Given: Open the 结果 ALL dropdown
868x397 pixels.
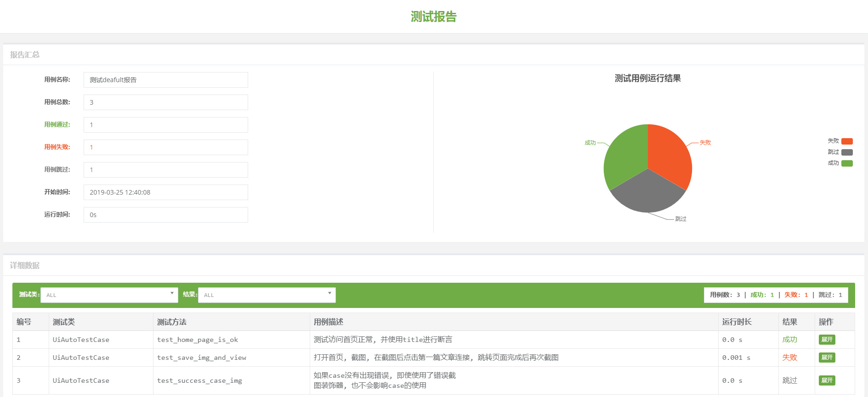Looking at the screenshot, I should [x=267, y=295].
